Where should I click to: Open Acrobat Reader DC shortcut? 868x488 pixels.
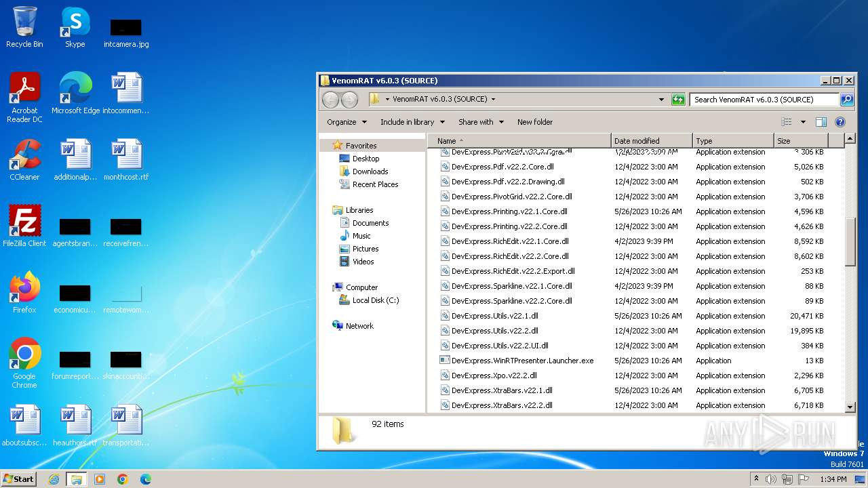(x=24, y=97)
